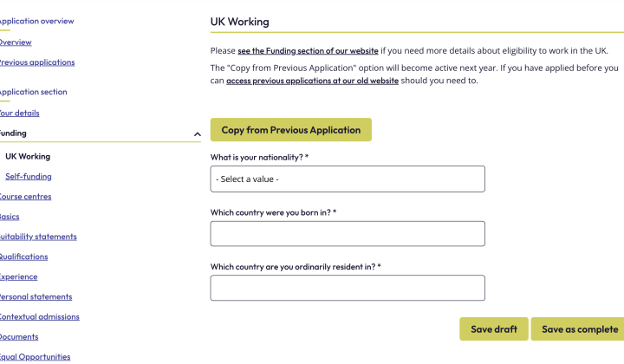
Task: Open Course centres section
Action: [x=25, y=197]
